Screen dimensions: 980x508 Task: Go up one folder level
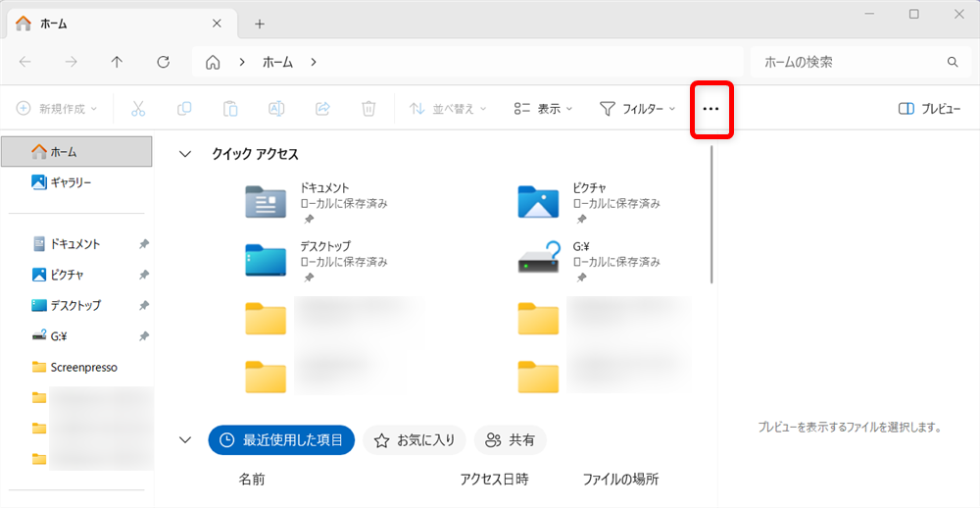(x=117, y=62)
